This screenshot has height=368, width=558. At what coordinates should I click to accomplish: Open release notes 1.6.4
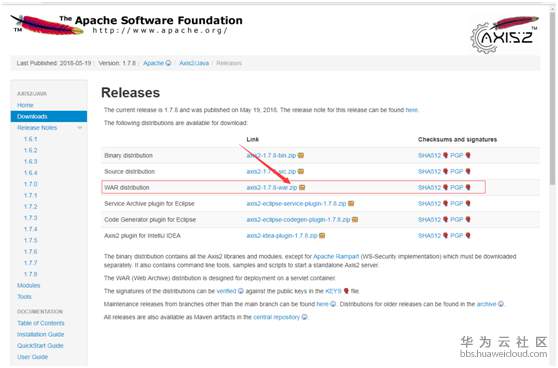point(31,173)
